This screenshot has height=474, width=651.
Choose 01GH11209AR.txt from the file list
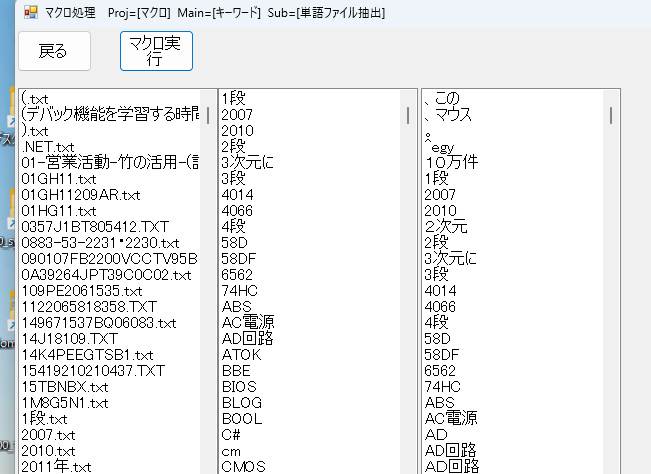tap(80, 195)
